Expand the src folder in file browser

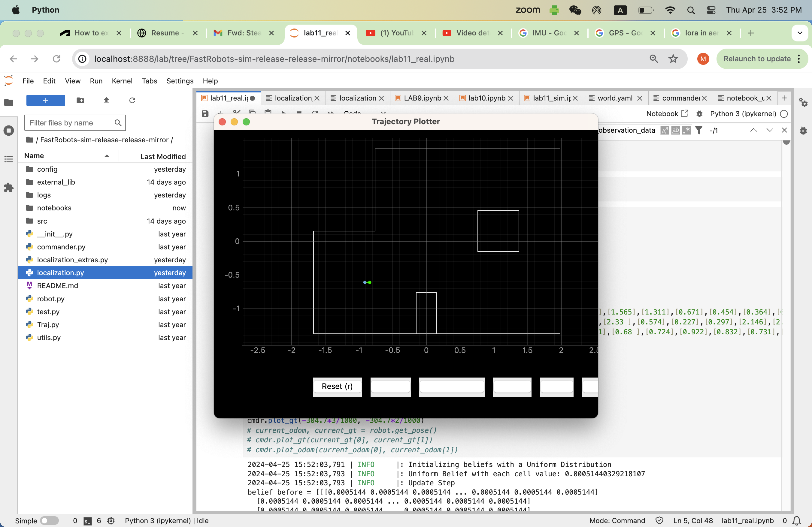pos(41,221)
